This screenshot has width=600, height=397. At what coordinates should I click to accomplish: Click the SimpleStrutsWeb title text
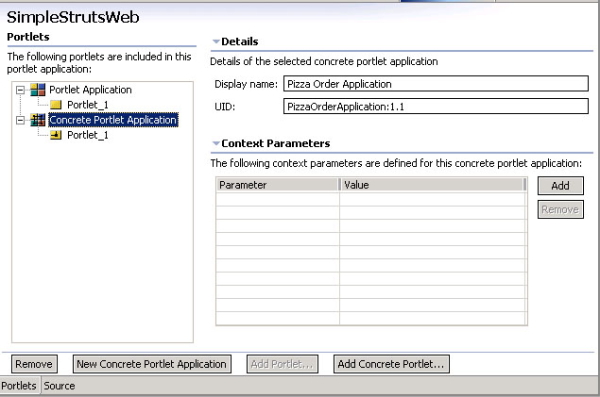coord(73,17)
